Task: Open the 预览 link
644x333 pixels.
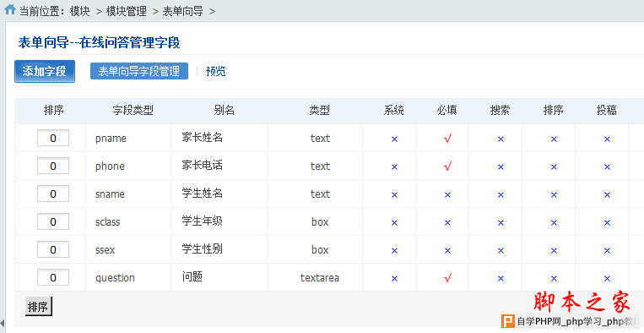Action: pyautogui.click(x=215, y=71)
